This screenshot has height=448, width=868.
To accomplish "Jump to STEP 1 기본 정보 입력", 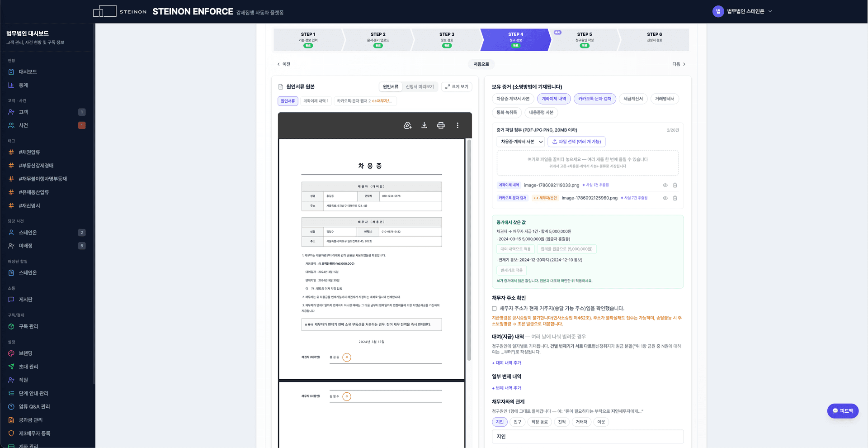I will (308, 40).
